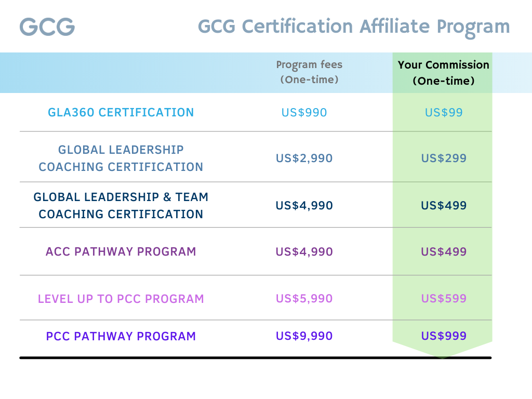Screen dimensions: 532x399
Task: Select the PCC Pathway Program label
Action: point(121,336)
